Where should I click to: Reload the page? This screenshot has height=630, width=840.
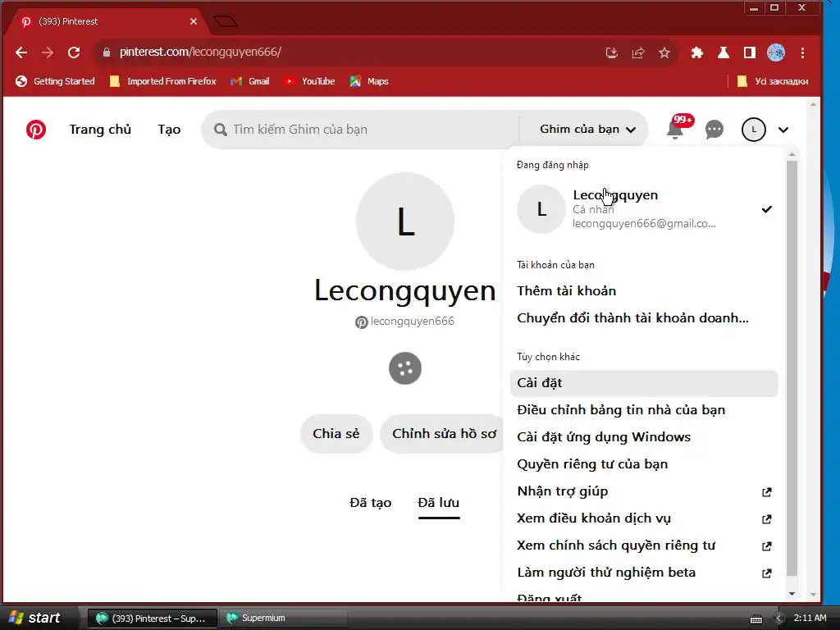[x=73, y=52]
